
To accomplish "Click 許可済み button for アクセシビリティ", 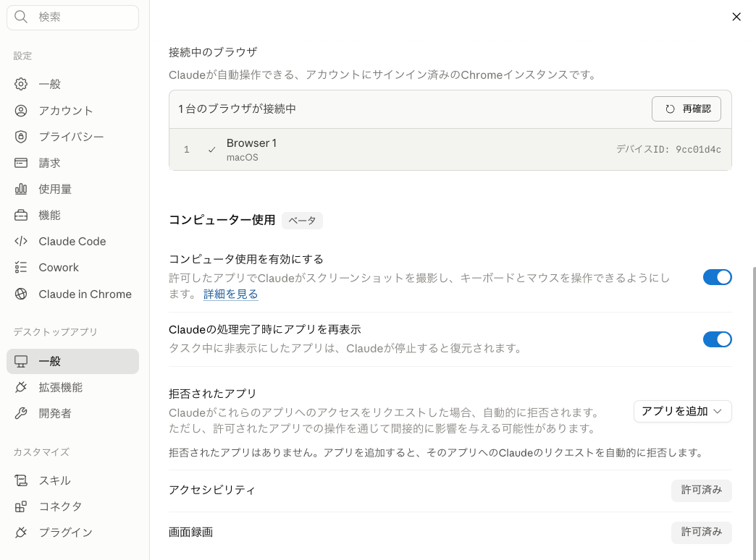I will point(701,490).
